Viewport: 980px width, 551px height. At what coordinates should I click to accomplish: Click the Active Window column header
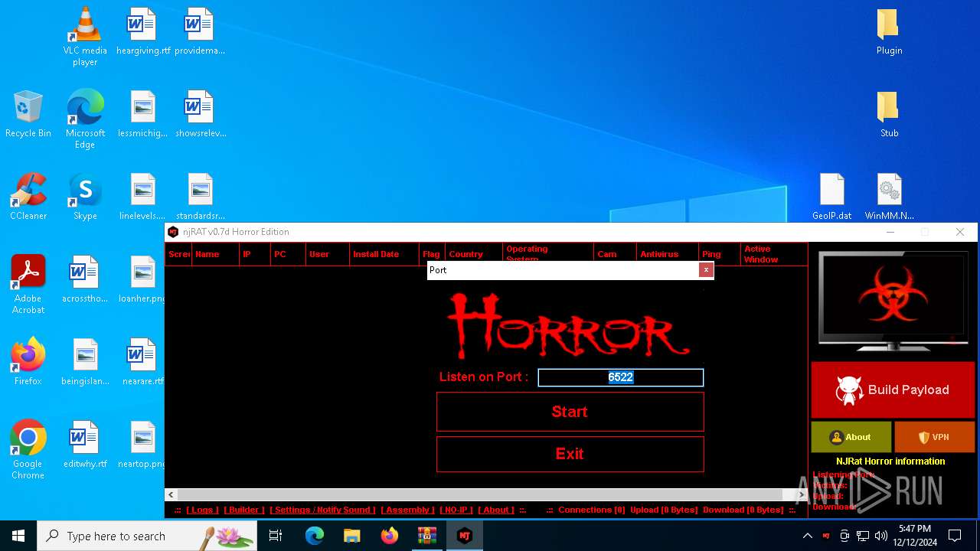pos(773,254)
